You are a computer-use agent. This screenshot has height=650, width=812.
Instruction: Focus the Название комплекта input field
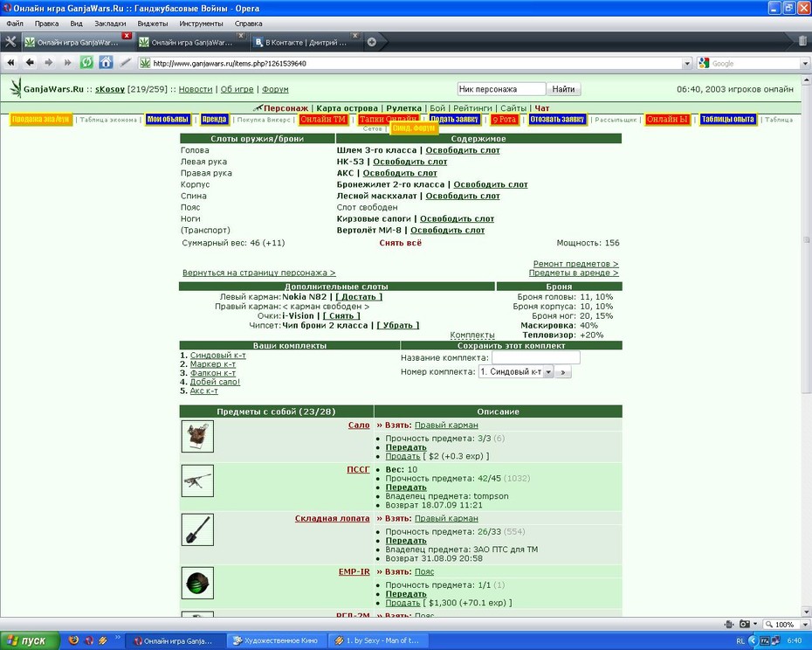pyautogui.click(x=535, y=357)
